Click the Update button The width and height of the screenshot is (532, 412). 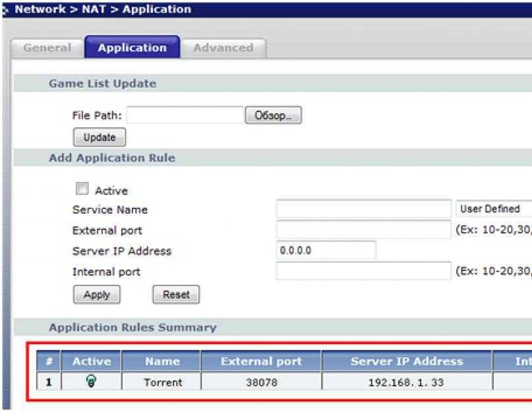tap(100, 137)
